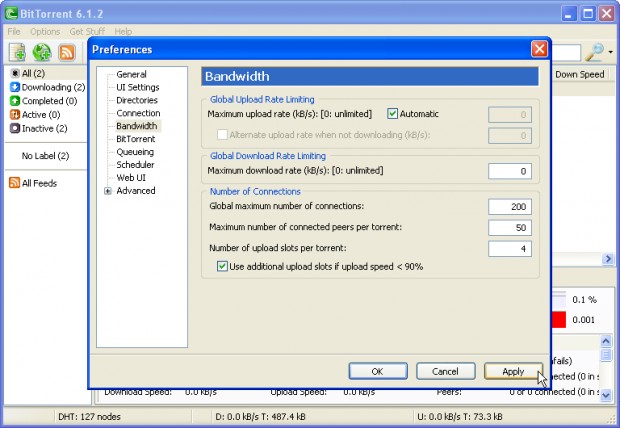The height and width of the screenshot is (428, 620).
Task: Select Advanced in preferences tree
Action: tap(136, 191)
